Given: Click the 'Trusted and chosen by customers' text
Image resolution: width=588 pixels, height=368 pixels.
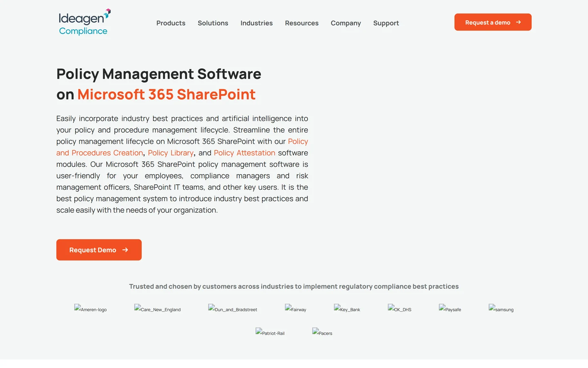Looking at the screenshot, I should coord(294,286).
